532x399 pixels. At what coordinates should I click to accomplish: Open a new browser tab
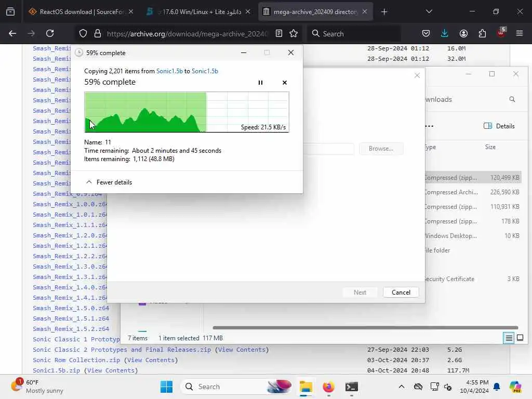click(x=384, y=11)
